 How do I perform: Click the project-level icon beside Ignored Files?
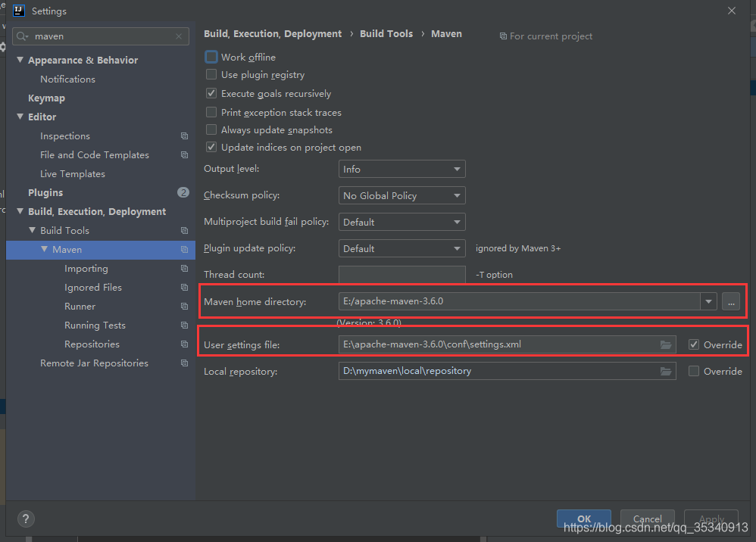click(184, 287)
